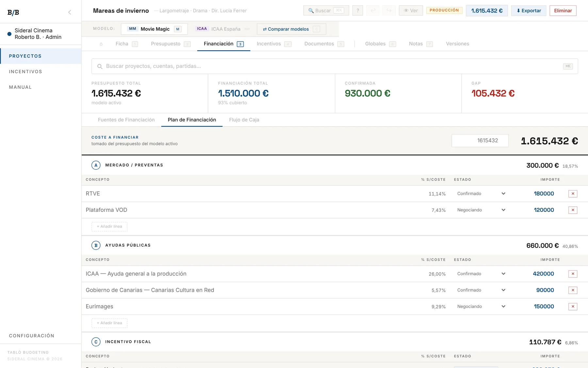The width and height of the screenshot is (588, 368).
Task: Select the Movie Magic model
Action: click(154, 29)
